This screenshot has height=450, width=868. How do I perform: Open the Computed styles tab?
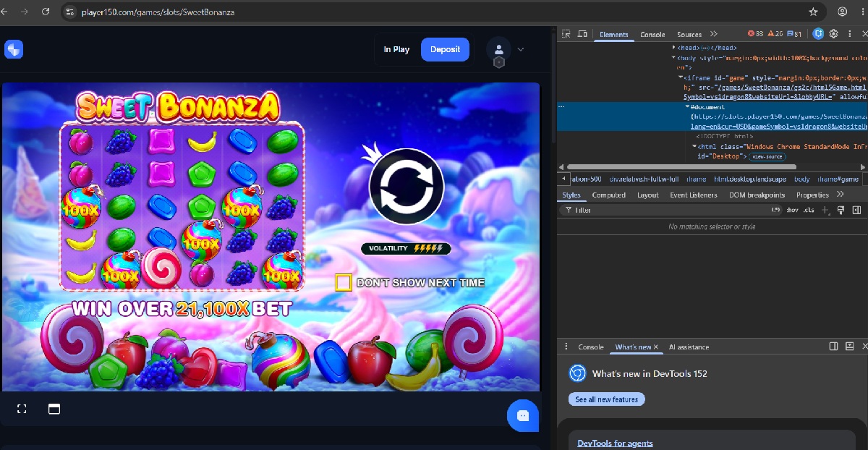[x=608, y=195]
